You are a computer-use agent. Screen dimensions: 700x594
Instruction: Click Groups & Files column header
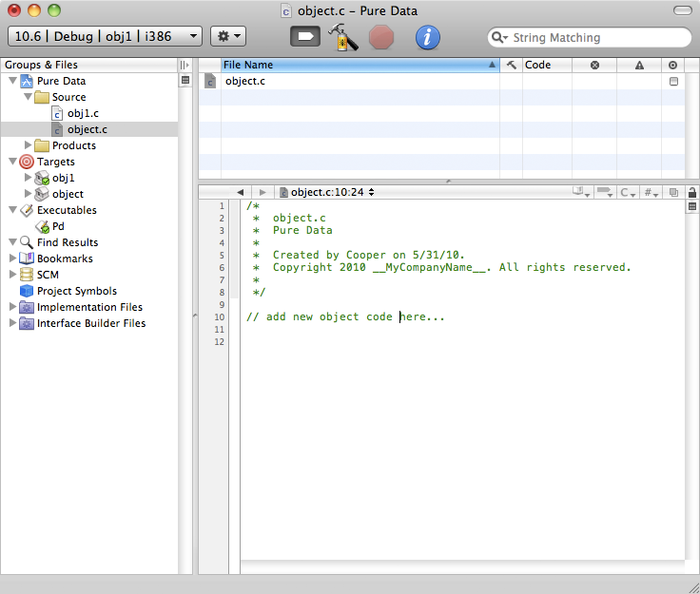click(89, 66)
